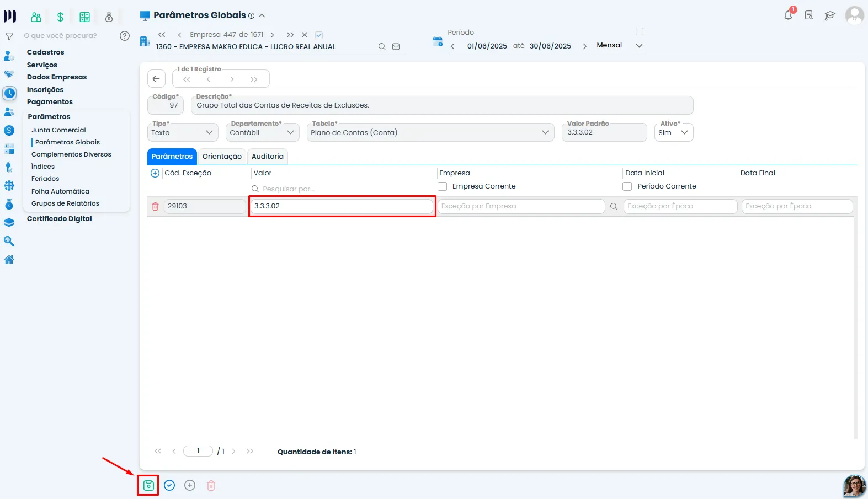This screenshot has height=499, width=868.
Task: Click the circular checkmark confirm icon
Action: [169, 485]
